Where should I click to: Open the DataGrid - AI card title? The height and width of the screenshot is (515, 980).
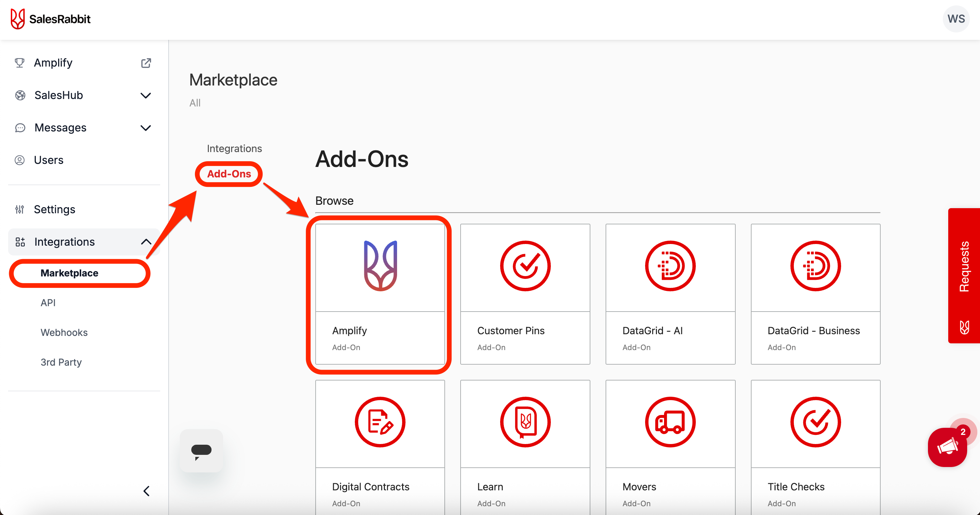click(x=653, y=330)
